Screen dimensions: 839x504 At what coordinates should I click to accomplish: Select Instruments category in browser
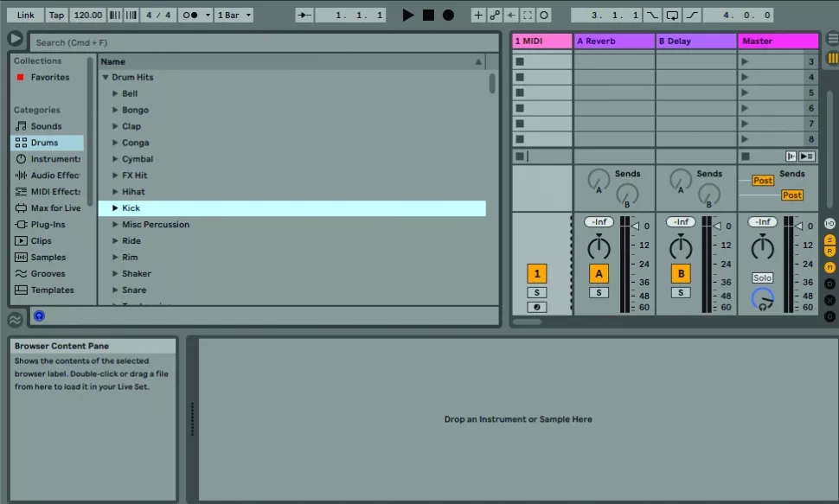tap(54, 159)
